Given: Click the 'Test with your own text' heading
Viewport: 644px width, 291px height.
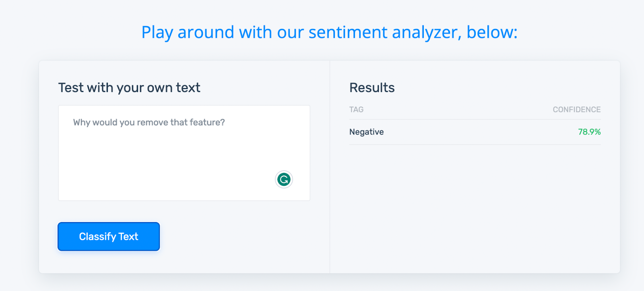Looking at the screenshot, I should coord(129,87).
